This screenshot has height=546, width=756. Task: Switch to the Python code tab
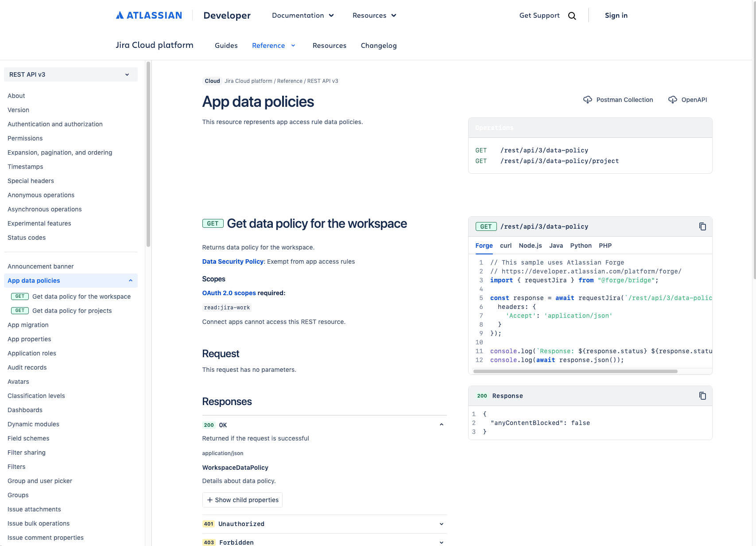click(x=581, y=246)
